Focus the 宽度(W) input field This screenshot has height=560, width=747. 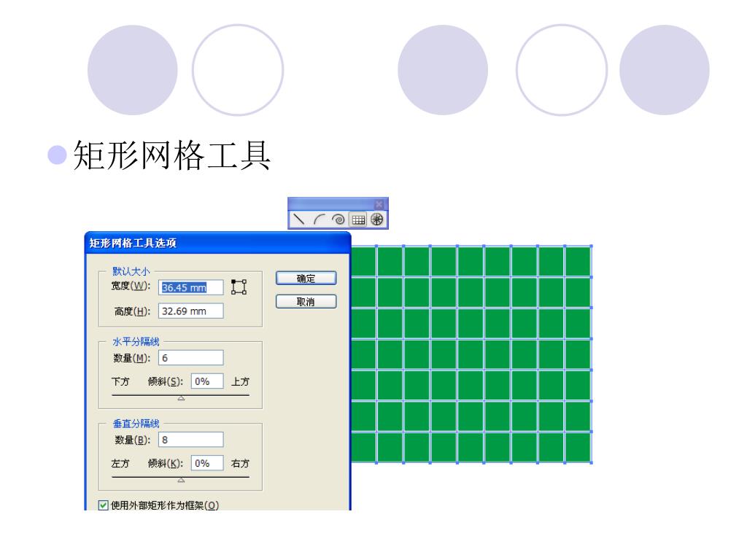(x=190, y=287)
